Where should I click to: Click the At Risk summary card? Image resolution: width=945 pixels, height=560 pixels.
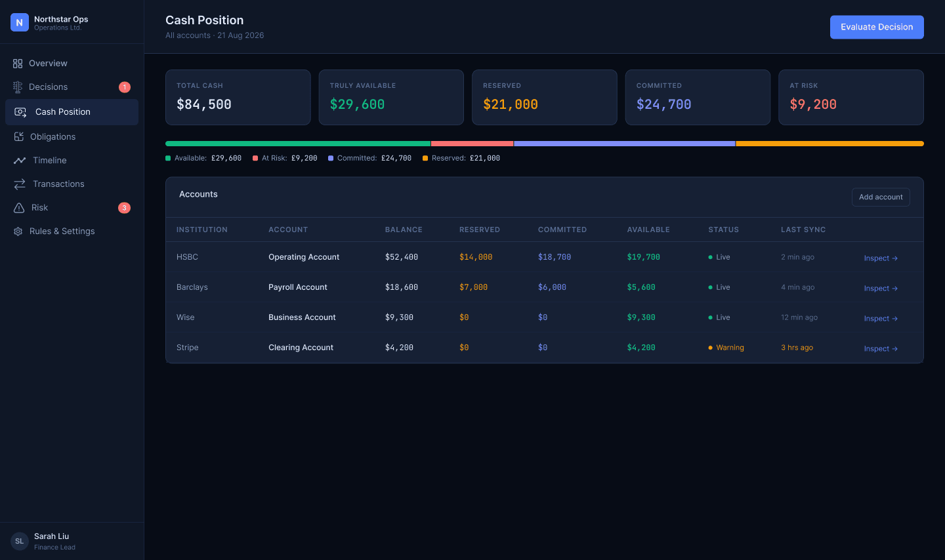(851, 98)
